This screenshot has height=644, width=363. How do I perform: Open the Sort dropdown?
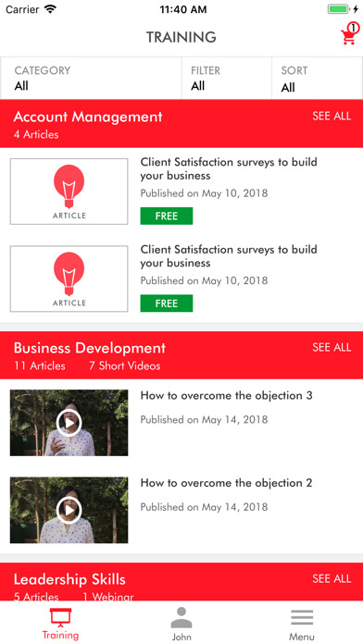click(x=317, y=78)
